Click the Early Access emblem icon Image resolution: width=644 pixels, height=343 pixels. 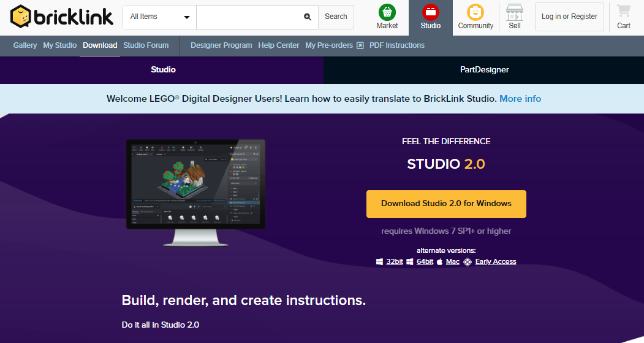click(468, 262)
